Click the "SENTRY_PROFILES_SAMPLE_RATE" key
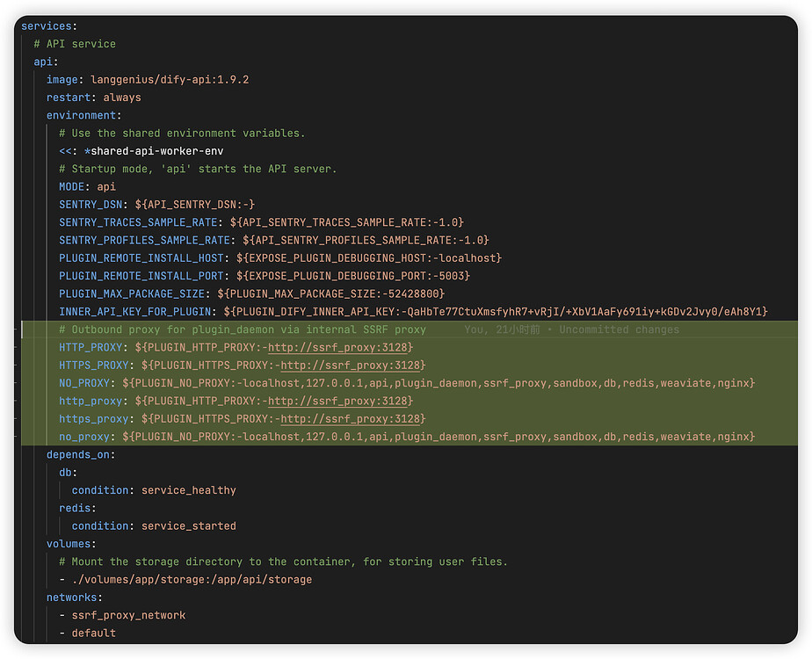Viewport: 812px width, 659px height. 144,240
